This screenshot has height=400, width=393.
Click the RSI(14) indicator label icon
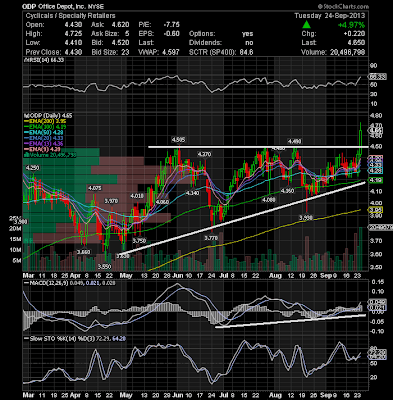(24, 60)
